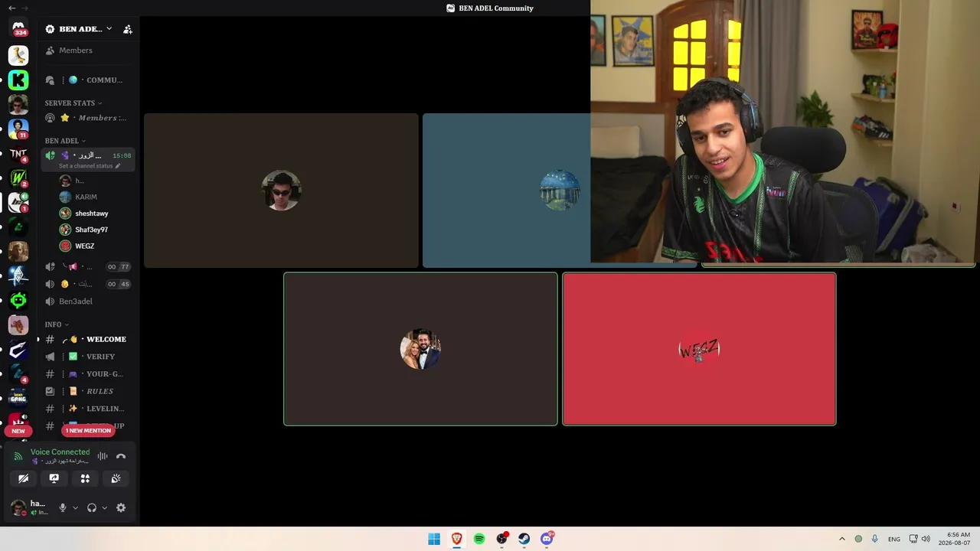Join the voice channel with 00/77 limit

point(88,267)
